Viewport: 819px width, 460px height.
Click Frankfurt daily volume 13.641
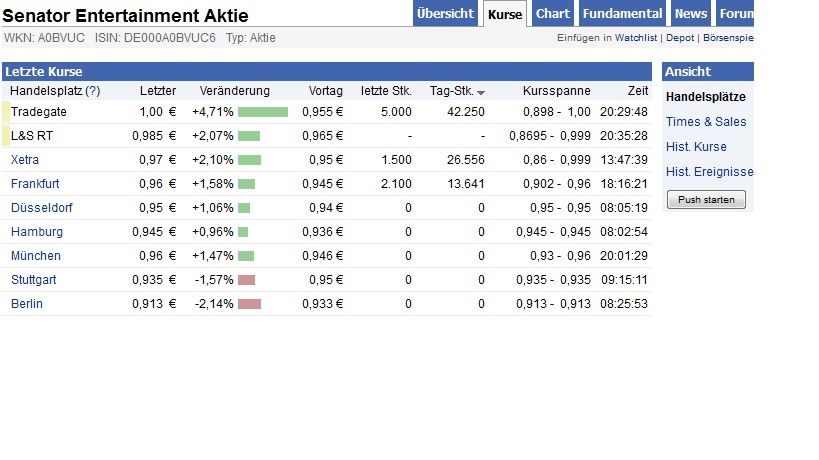(x=465, y=184)
